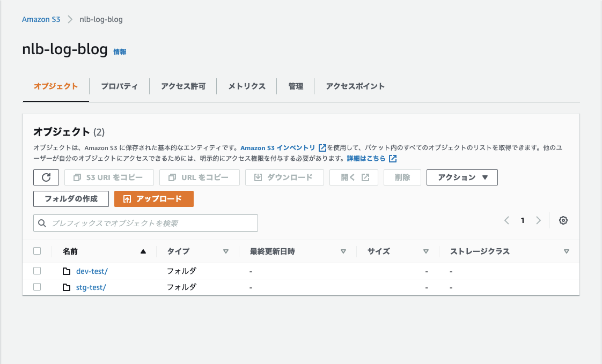Screen dimensions: 602x364
Task: Select the stg-test/ row checkbox
Action: pyautogui.click(x=37, y=287)
